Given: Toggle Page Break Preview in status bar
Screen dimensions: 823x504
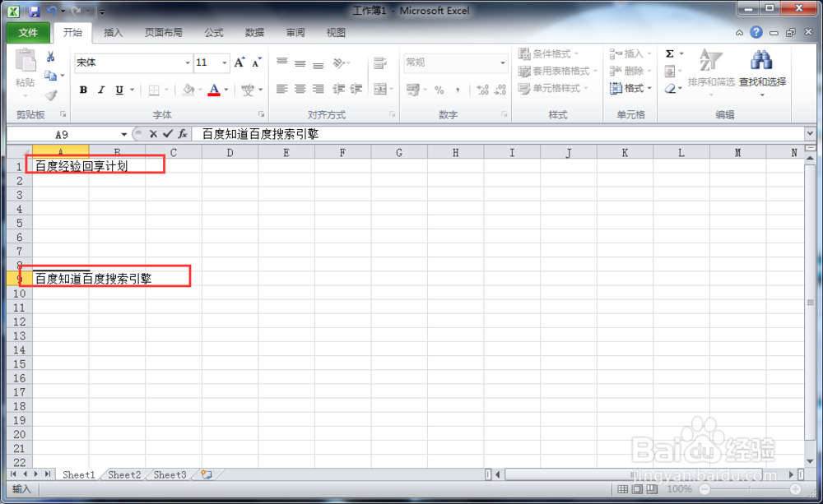Looking at the screenshot, I should click(652, 489).
